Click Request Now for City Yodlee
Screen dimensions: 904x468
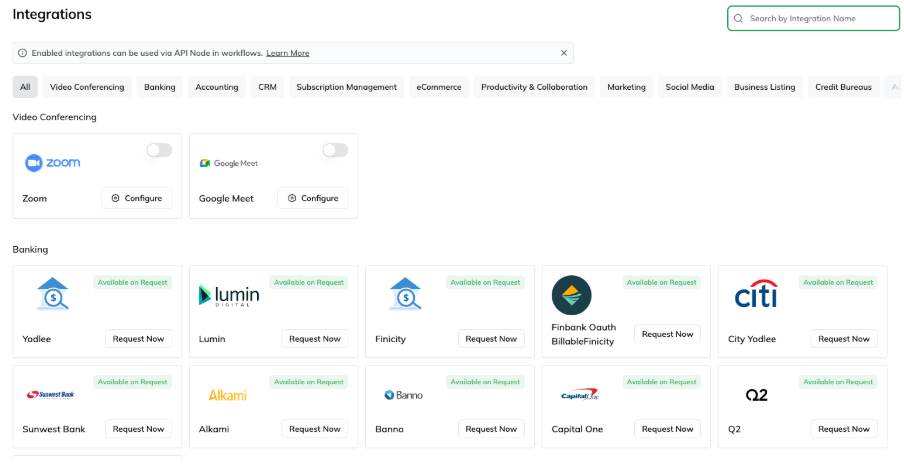[x=844, y=339]
